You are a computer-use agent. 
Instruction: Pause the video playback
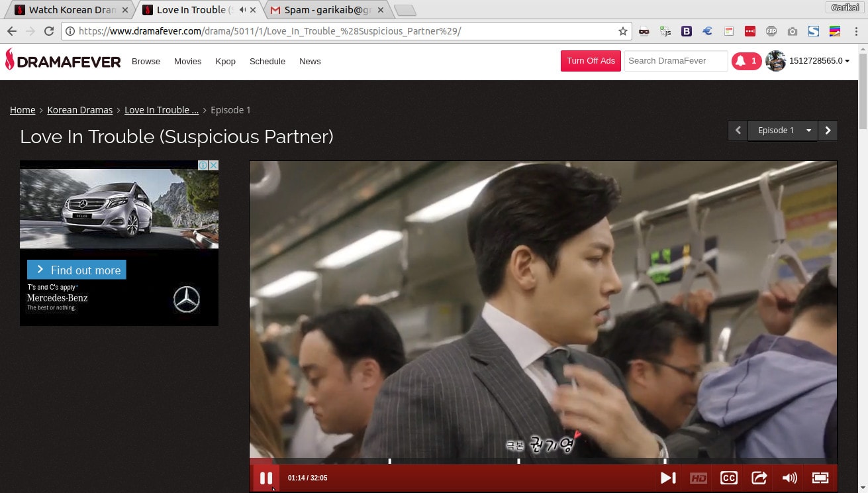click(266, 478)
